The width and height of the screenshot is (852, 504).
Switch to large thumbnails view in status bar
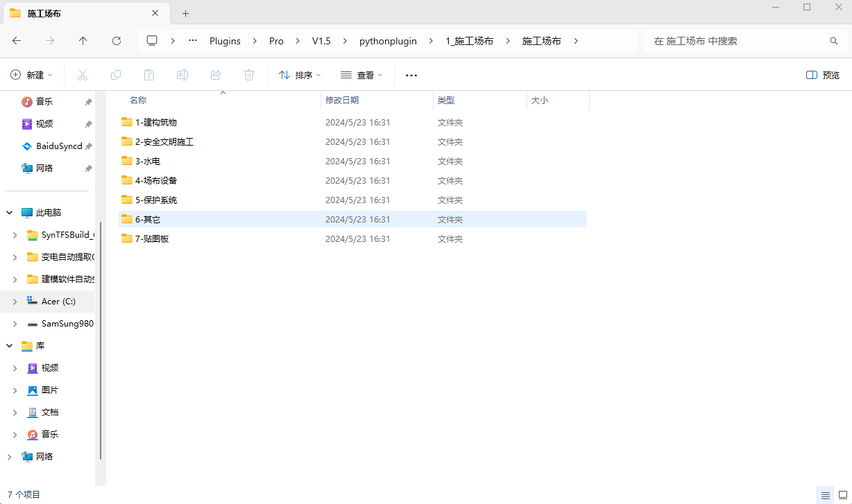click(842, 495)
